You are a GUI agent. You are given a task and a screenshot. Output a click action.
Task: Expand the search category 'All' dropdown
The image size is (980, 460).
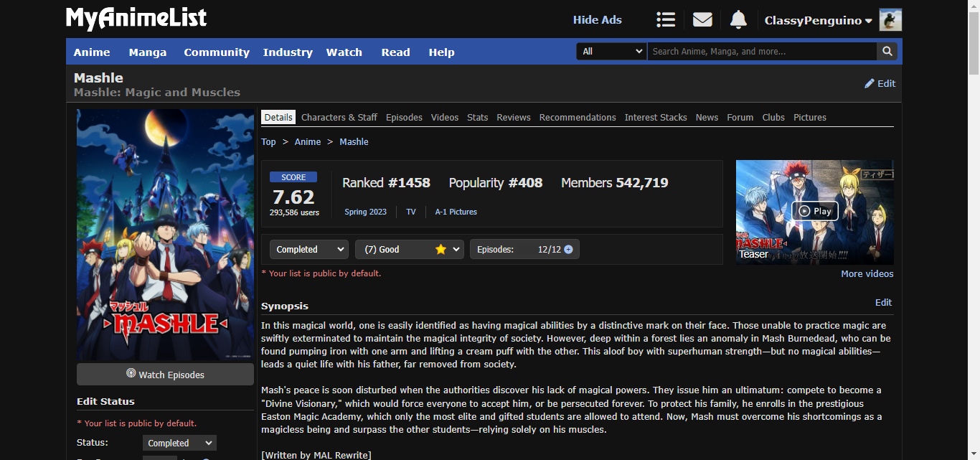point(612,52)
